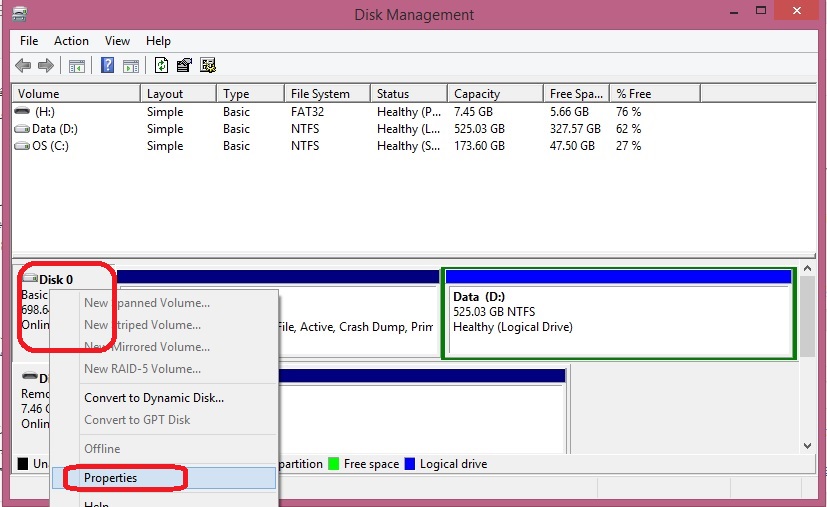Screen dimensions: 827x507
Task: Open the Action menu
Action: pos(71,41)
